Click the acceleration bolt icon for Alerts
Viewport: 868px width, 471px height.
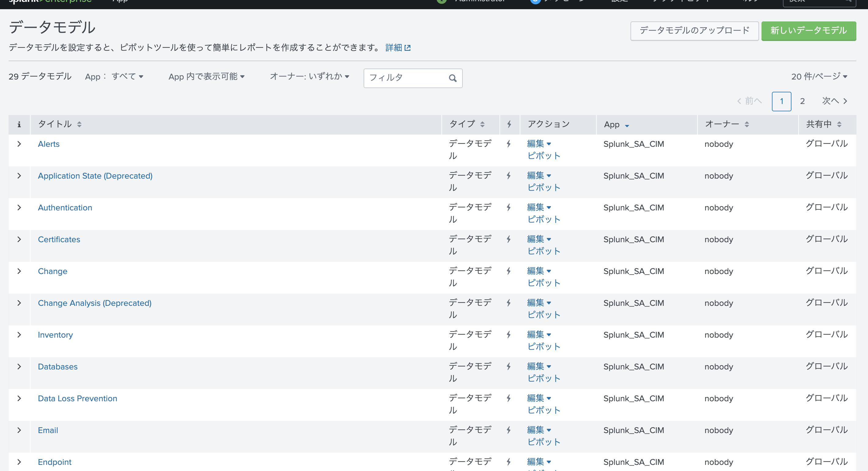pos(508,144)
